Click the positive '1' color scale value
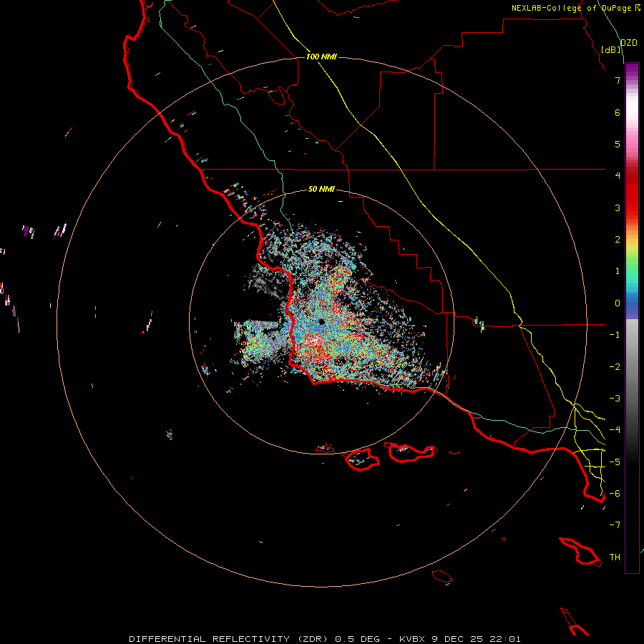This screenshot has width=644, height=644. click(x=618, y=271)
